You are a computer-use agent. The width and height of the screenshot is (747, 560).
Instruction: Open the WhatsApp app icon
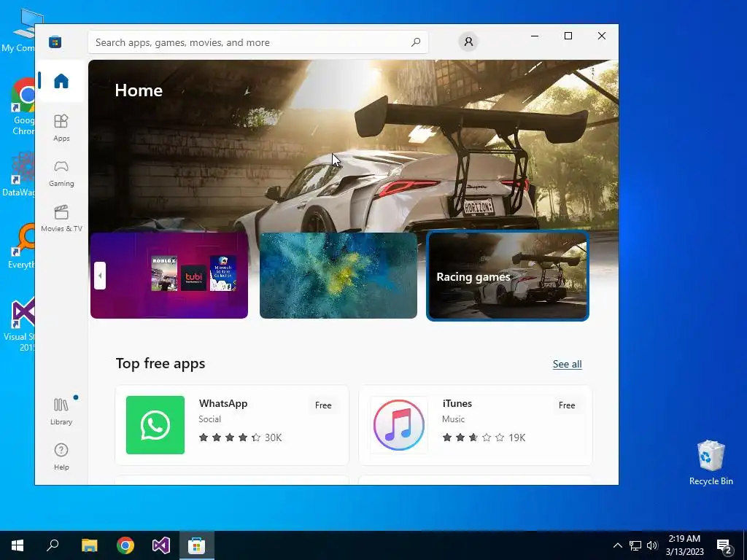(x=155, y=425)
